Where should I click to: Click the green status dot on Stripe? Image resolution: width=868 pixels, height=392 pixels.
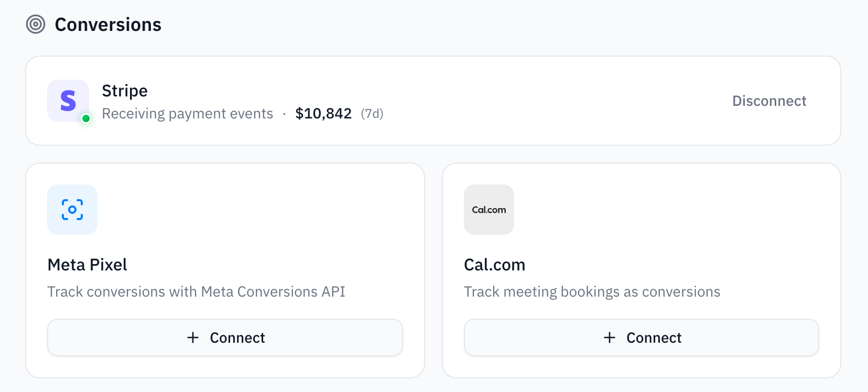(x=86, y=119)
